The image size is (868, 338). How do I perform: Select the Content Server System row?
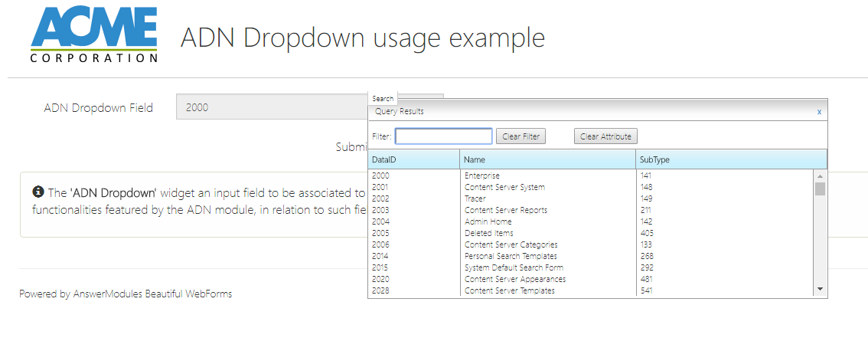pos(504,187)
